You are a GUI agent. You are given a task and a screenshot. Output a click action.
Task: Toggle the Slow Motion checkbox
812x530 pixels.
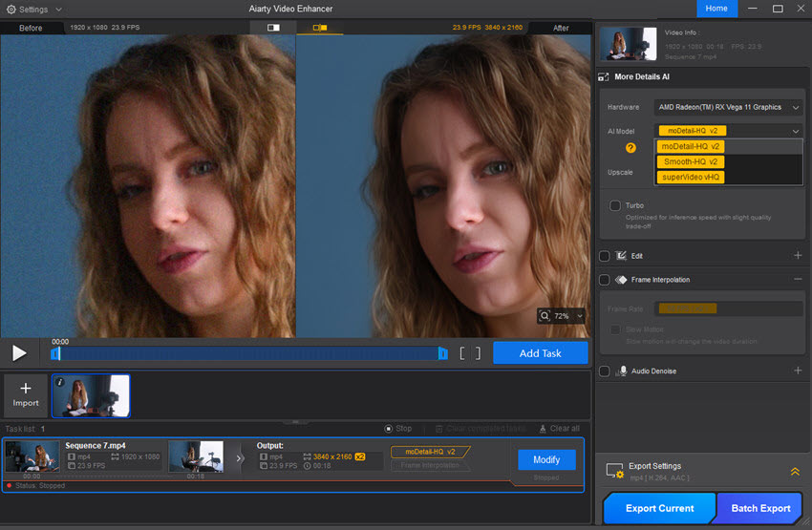pyautogui.click(x=615, y=329)
